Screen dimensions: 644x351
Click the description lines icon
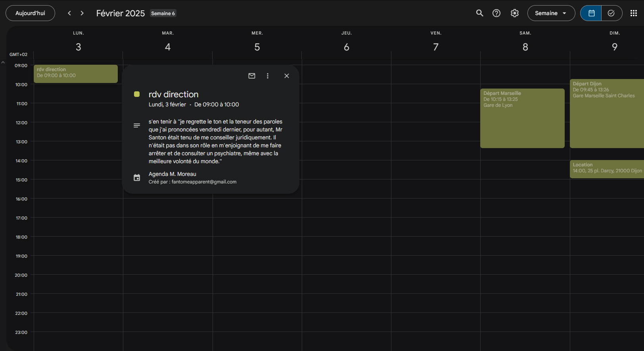[x=137, y=125]
